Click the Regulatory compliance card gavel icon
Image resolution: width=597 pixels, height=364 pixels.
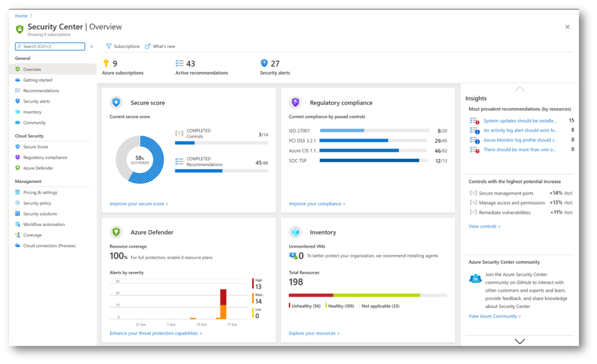[295, 103]
